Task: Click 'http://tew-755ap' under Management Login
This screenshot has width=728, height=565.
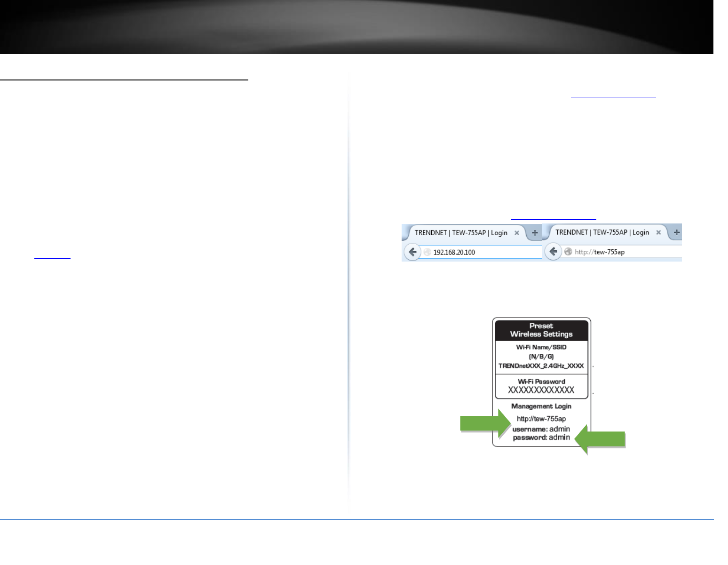Action: (x=541, y=419)
